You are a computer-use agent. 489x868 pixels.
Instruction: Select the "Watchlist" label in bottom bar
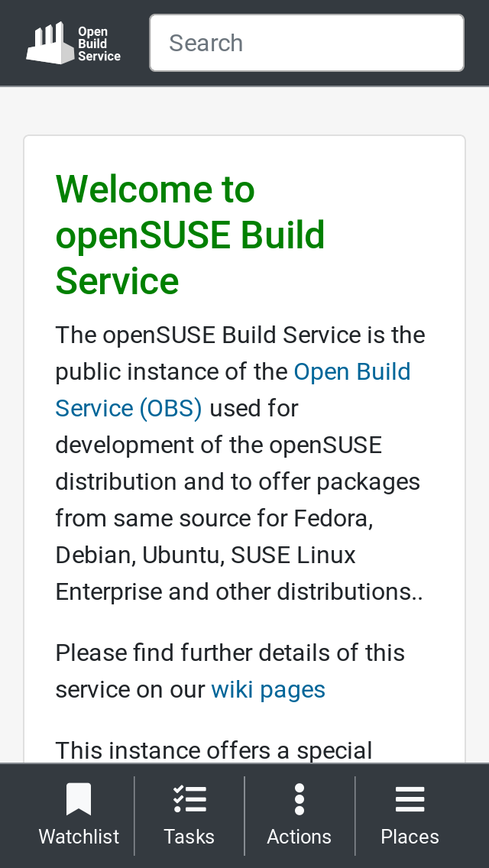[79, 837]
